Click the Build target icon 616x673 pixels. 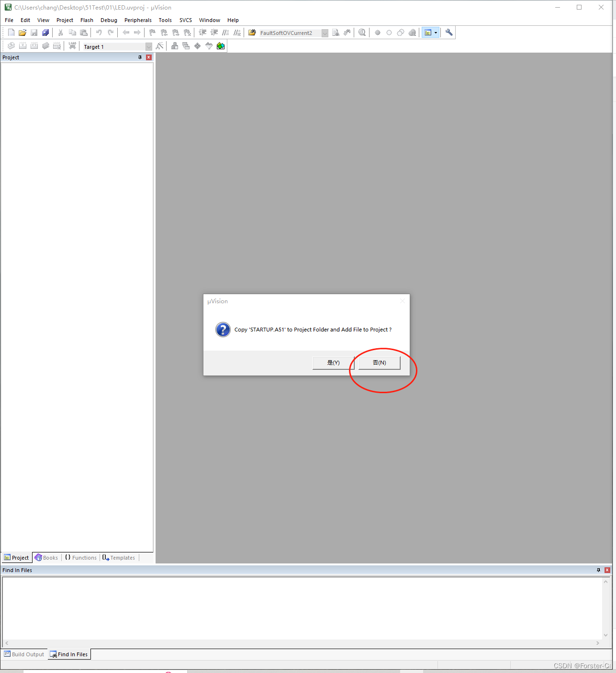[22, 46]
